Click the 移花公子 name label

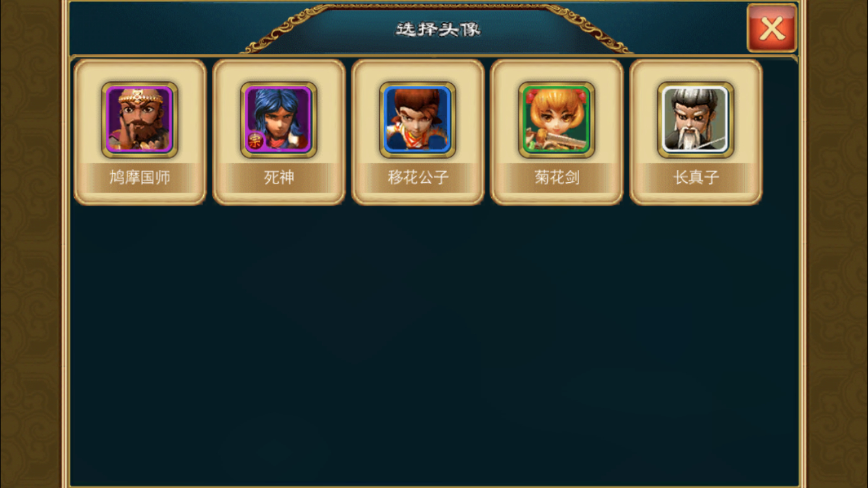[418, 178]
